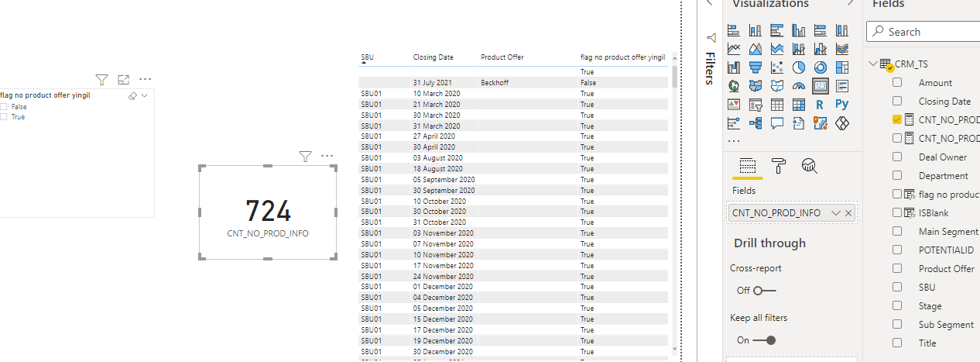Select the Waterfall chart visual
The height and width of the screenshot is (362, 980).
tap(734, 67)
